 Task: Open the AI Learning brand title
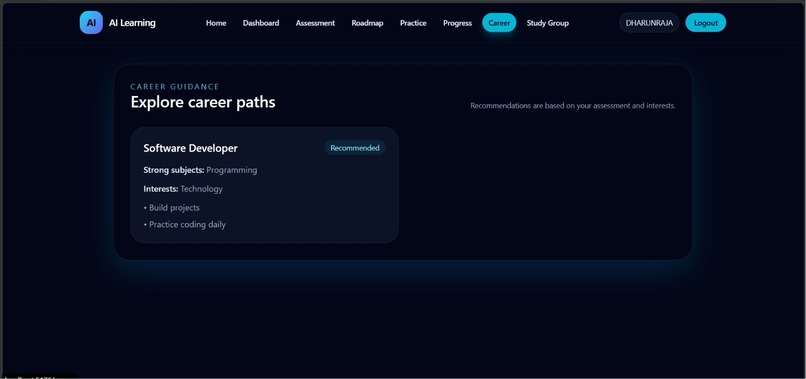[132, 23]
